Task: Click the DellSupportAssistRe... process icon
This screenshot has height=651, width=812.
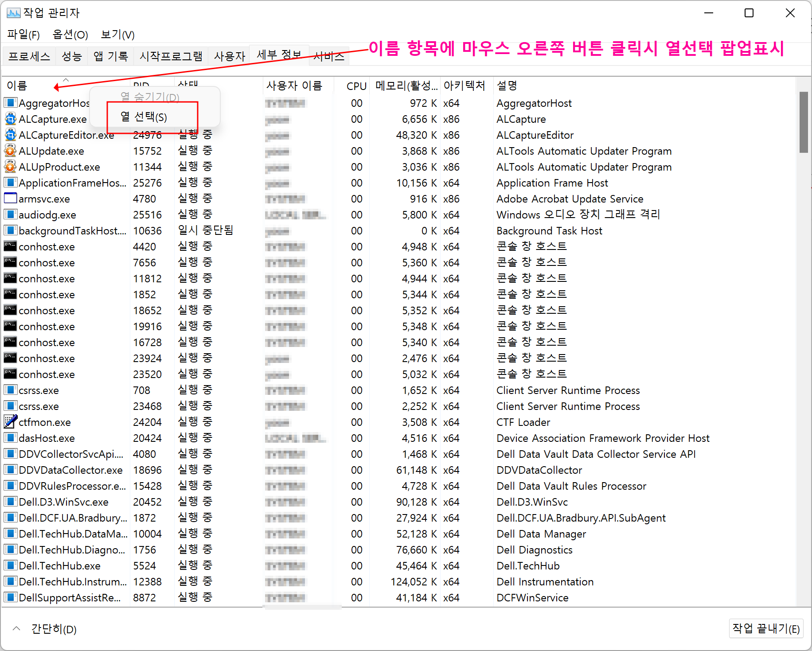Action: 10,597
